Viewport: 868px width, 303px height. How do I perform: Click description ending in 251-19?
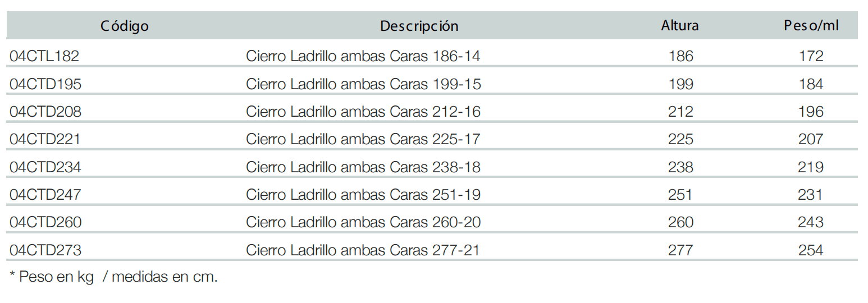363,195
